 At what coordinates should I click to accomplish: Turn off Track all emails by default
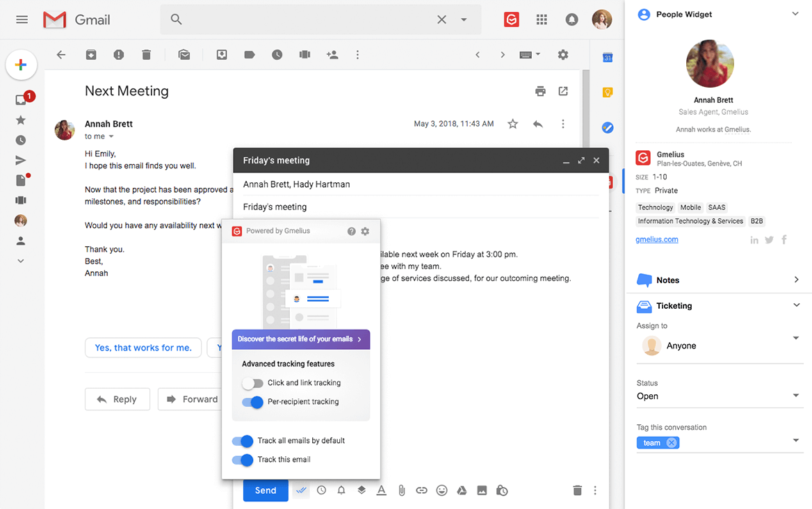point(243,441)
